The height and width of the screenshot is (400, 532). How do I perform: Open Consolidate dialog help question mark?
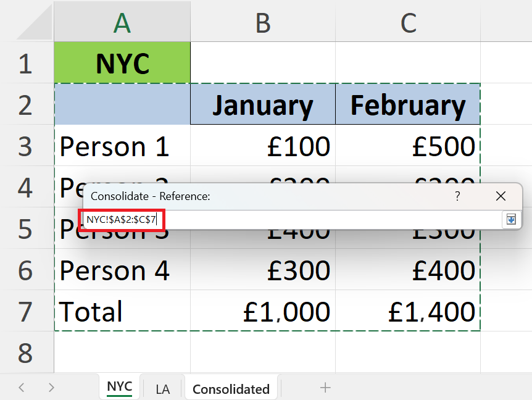click(x=457, y=196)
